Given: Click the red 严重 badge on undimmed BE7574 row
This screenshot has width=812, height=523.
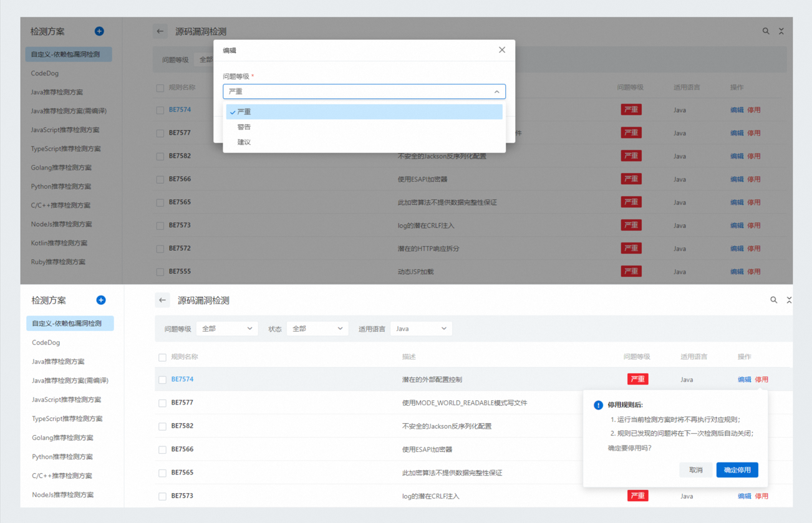Looking at the screenshot, I should (637, 379).
